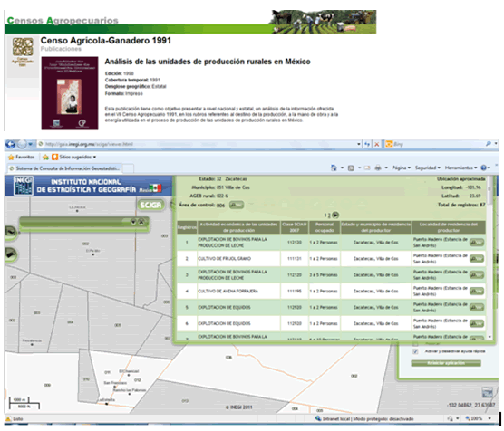Screen dimensions: 504x431
Task: Open the Seguridad menu
Action: (x=428, y=168)
